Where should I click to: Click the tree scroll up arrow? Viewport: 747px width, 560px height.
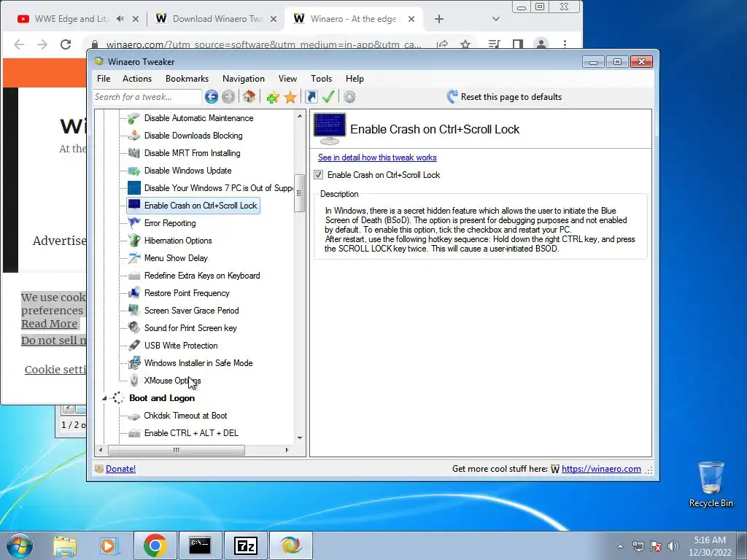click(300, 116)
